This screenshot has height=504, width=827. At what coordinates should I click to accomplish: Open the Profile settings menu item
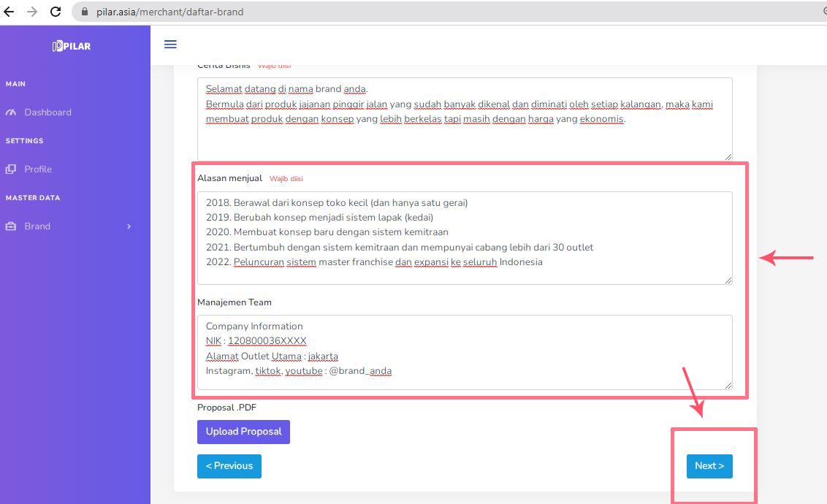click(38, 169)
